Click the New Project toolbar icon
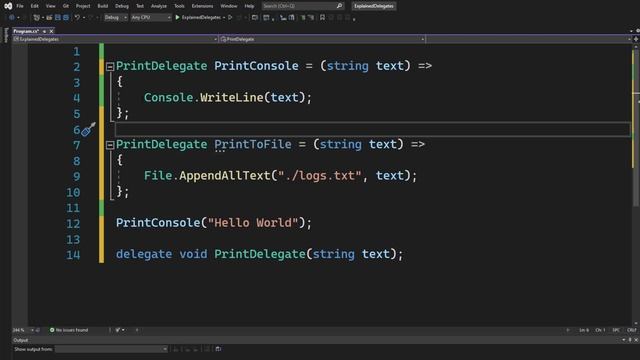This screenshot has width=640, height=360. click(x=37, y=18)
